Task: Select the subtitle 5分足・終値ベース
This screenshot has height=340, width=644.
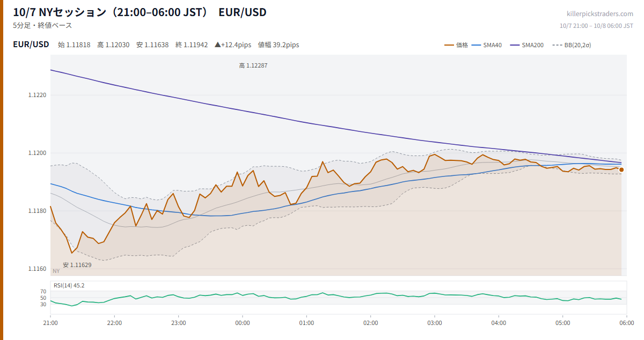Action: pos(42,25)
